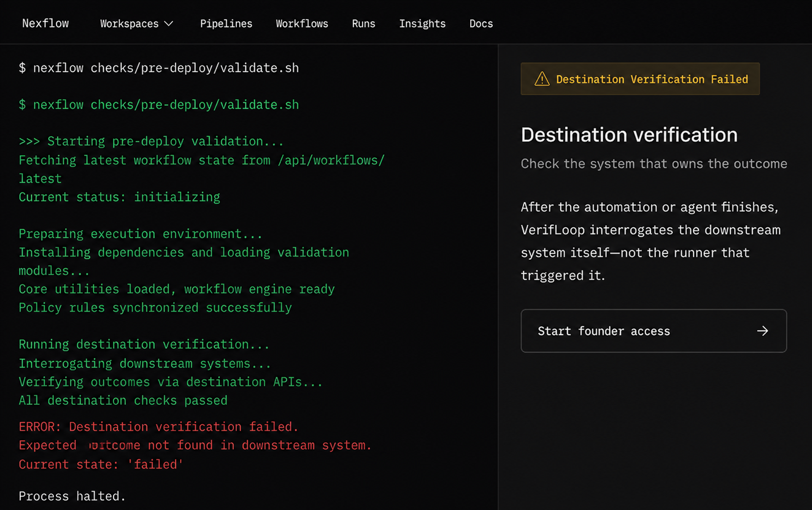Viewport: 812px width, 510px height.
Task: Click 'Current status: initializing' line
Action: [119, 197]
